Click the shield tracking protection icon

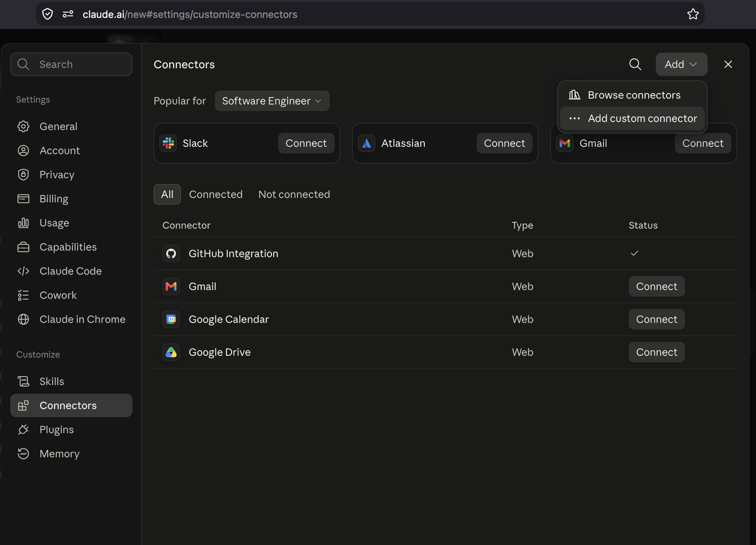point(48,14)
